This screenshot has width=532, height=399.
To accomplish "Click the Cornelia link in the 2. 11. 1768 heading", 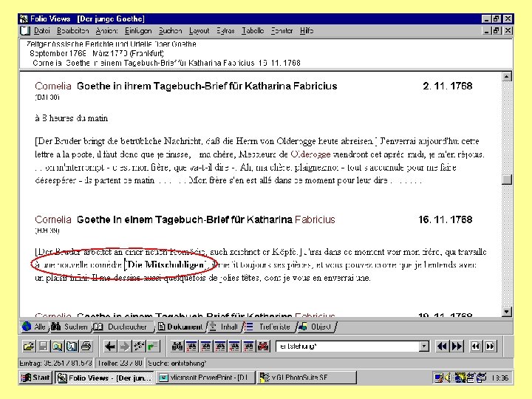I will coord(53,86).
